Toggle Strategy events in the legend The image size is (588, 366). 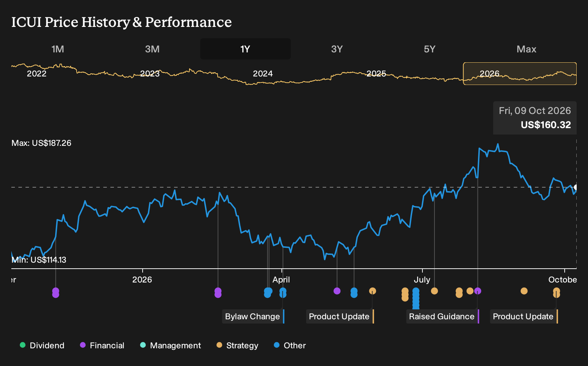(x=237, y=345)
